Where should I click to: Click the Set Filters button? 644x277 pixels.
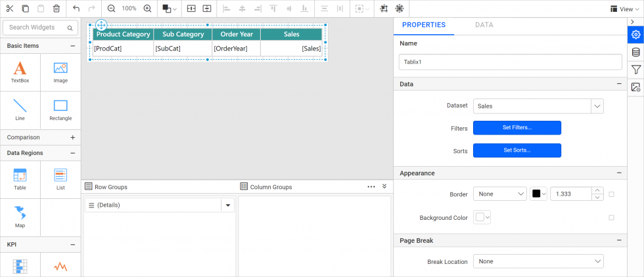coord(517,128)
